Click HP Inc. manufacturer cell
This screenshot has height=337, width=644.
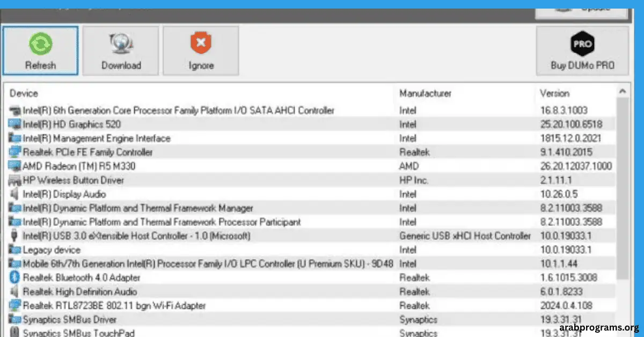414,180
